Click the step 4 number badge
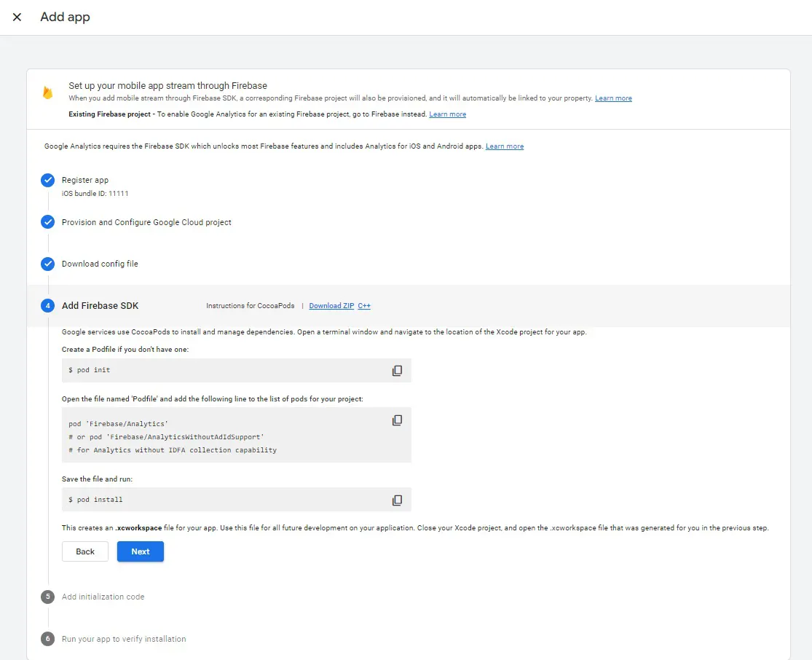 tap(47, 306)
